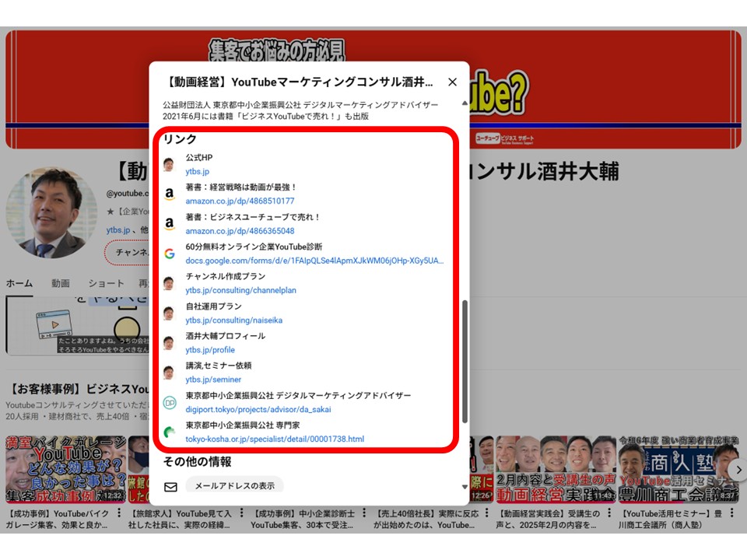Open tokyo-kosha.or.jp specialist detail link
This screenshot has height=560, width=747.
pos(275,439)
